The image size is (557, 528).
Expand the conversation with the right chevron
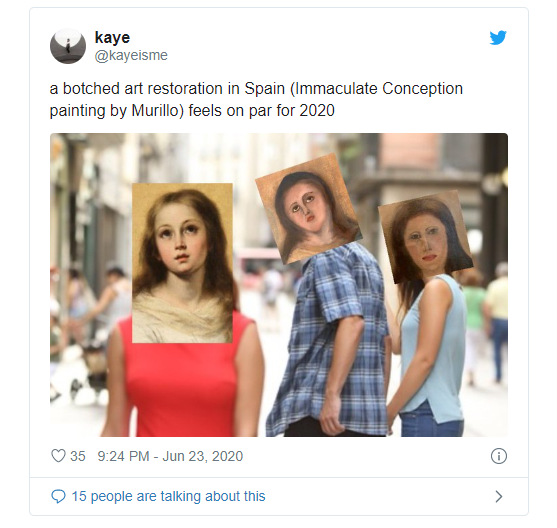(x=499, y=496)
